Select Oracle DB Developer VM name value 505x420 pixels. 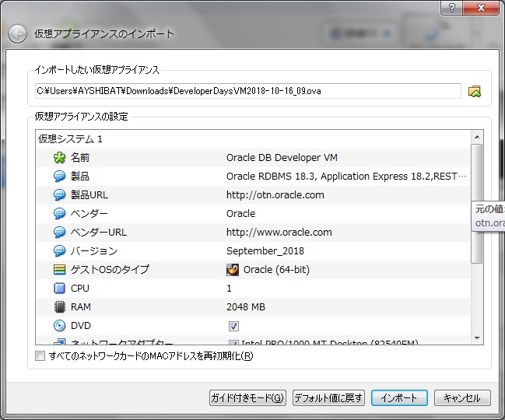click(282, 158)
